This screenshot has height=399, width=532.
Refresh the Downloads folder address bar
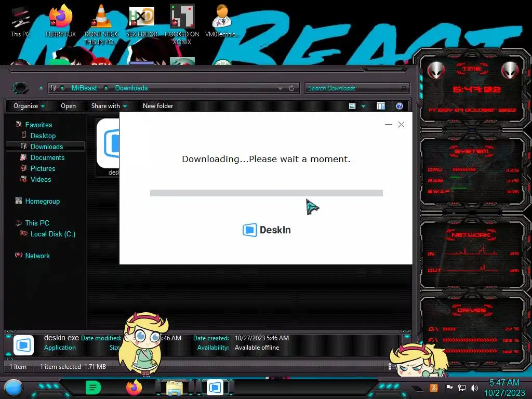coord(291,88)
